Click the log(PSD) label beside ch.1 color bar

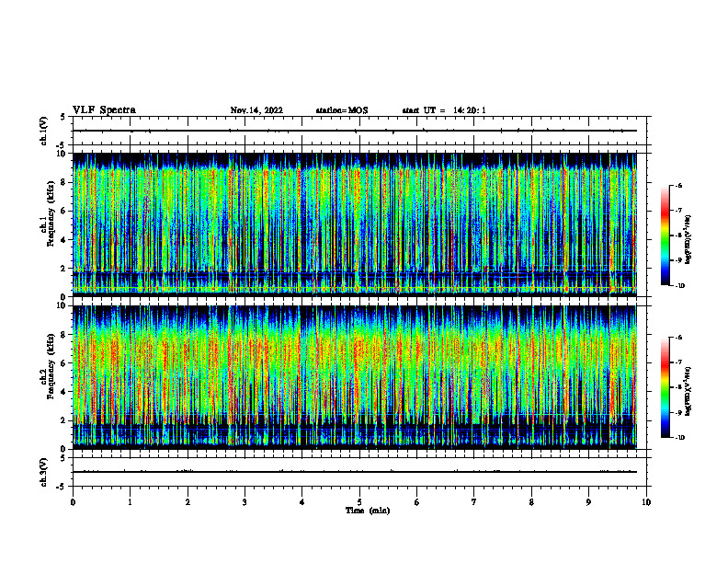(688, 239)
